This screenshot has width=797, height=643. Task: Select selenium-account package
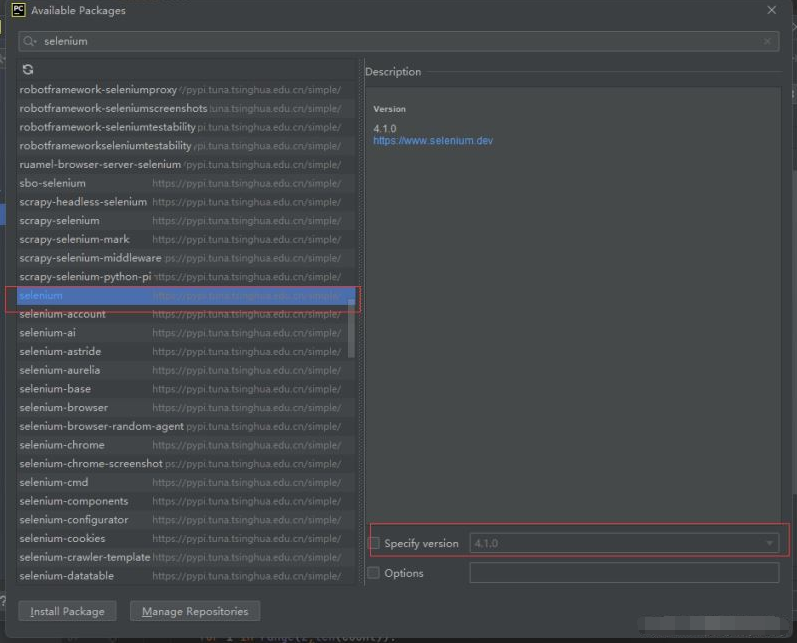coord(186,314)
